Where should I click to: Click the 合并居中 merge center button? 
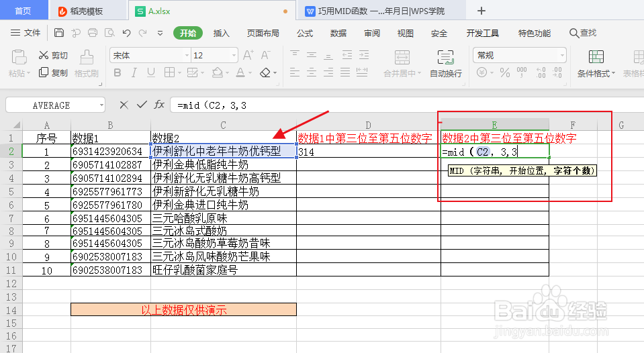click(402, 63)
